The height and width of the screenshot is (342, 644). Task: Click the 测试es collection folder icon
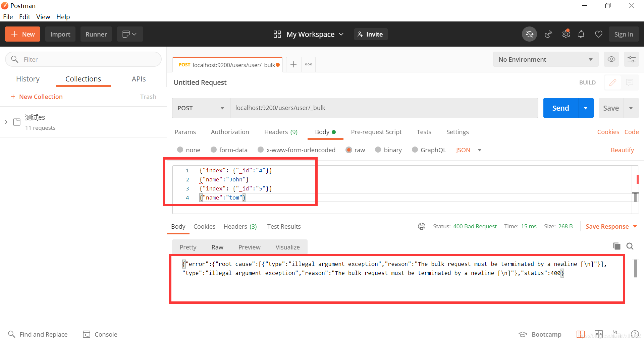17,122
